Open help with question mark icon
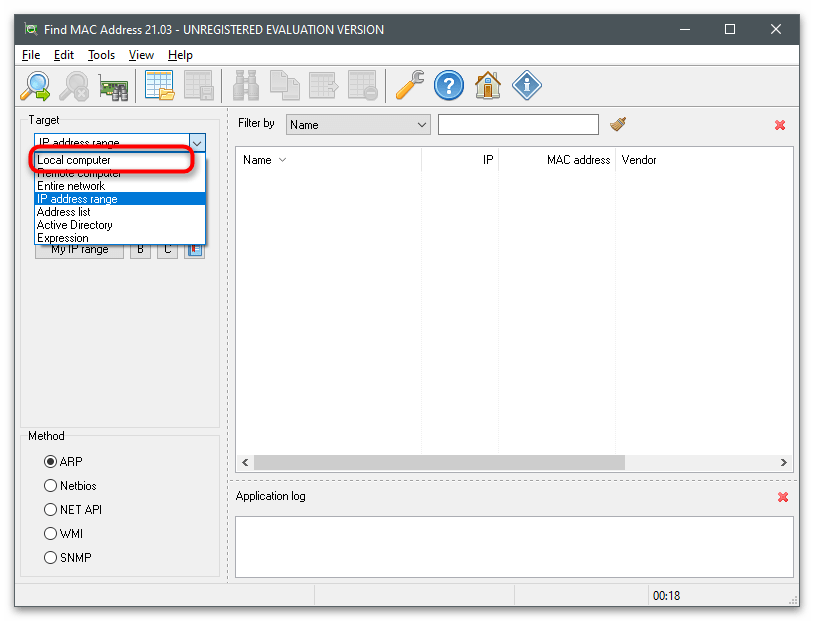 pyautogui.click(x=449, y=85)
